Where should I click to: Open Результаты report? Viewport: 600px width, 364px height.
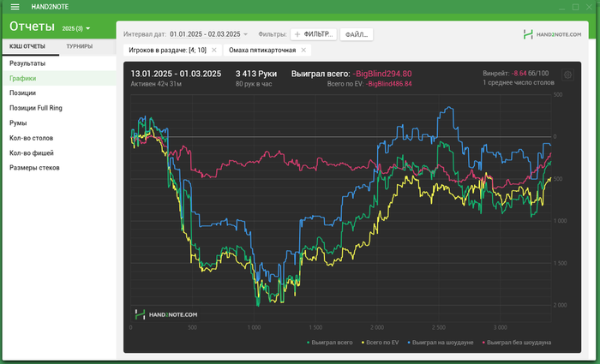[59, 63]
